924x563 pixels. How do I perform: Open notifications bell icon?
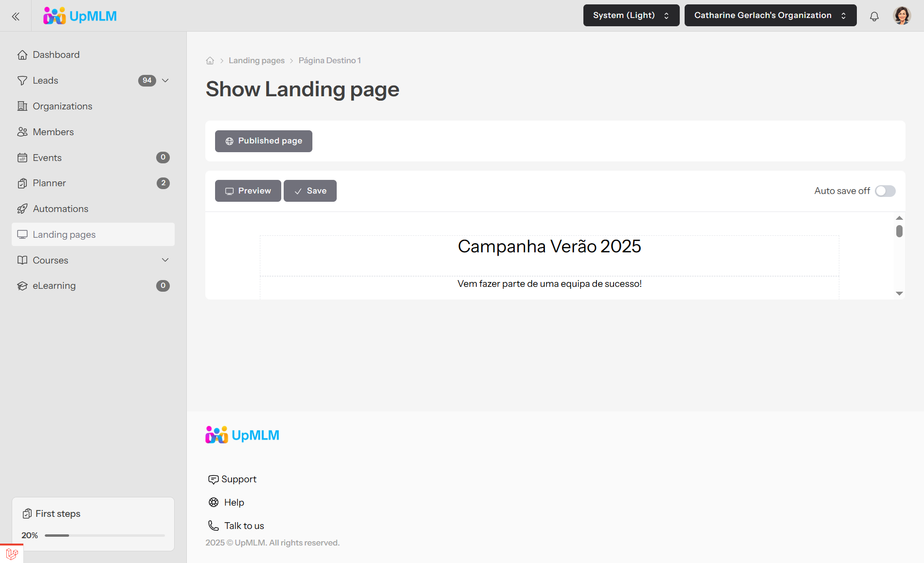point(874,17)
